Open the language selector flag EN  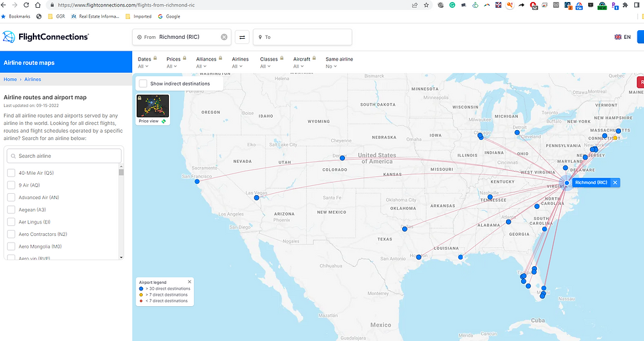[622, 37]
